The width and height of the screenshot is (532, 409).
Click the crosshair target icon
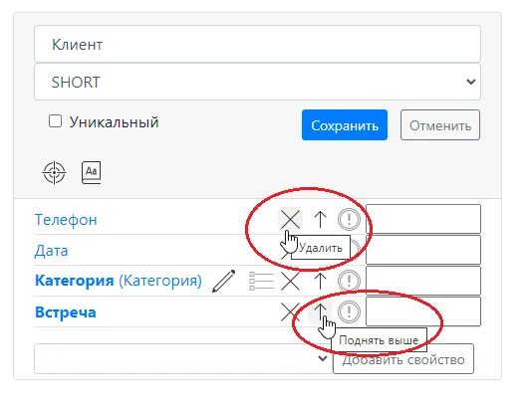54,172
